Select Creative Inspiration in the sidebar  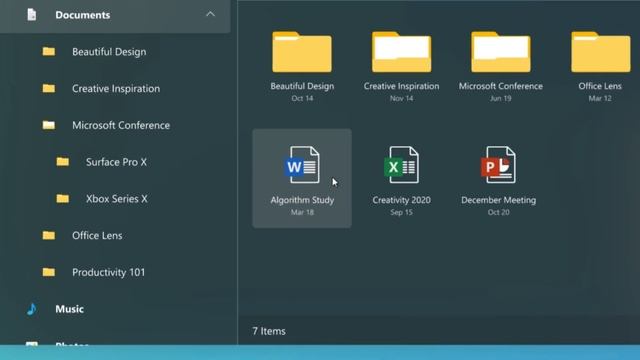click(116, 89)
